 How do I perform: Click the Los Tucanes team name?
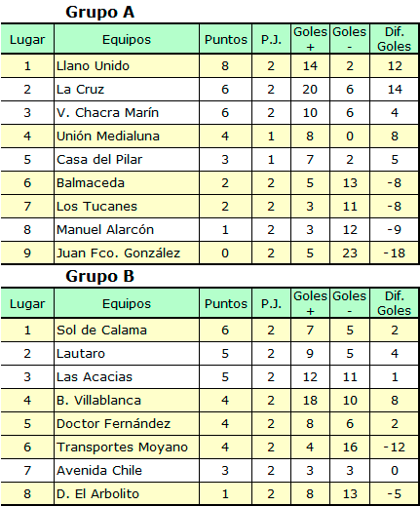tap(96, 207)
